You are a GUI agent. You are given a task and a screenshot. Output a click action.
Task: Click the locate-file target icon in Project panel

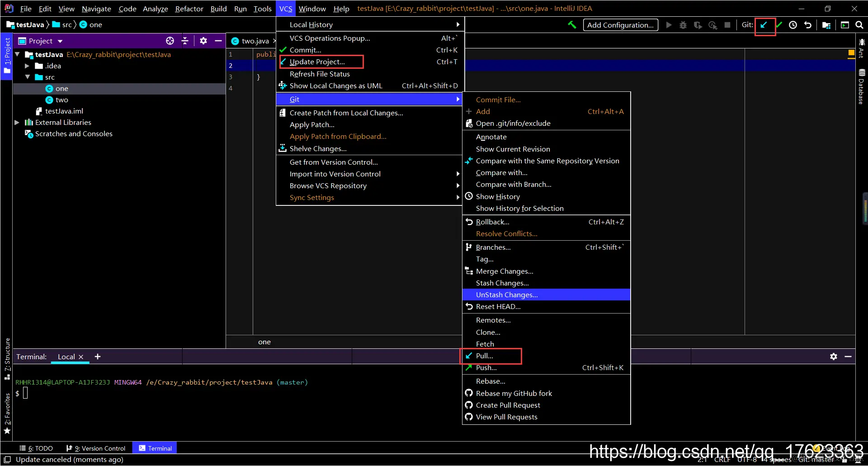(170, 41)
